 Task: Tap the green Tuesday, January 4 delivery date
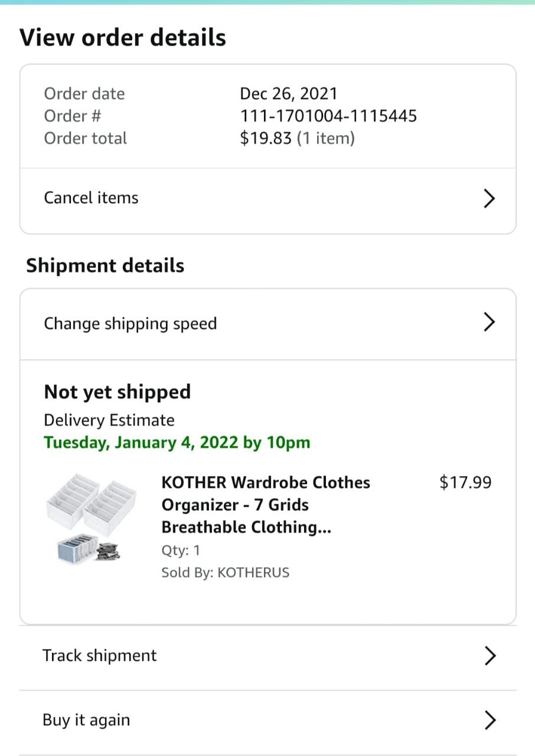[177, 442]
